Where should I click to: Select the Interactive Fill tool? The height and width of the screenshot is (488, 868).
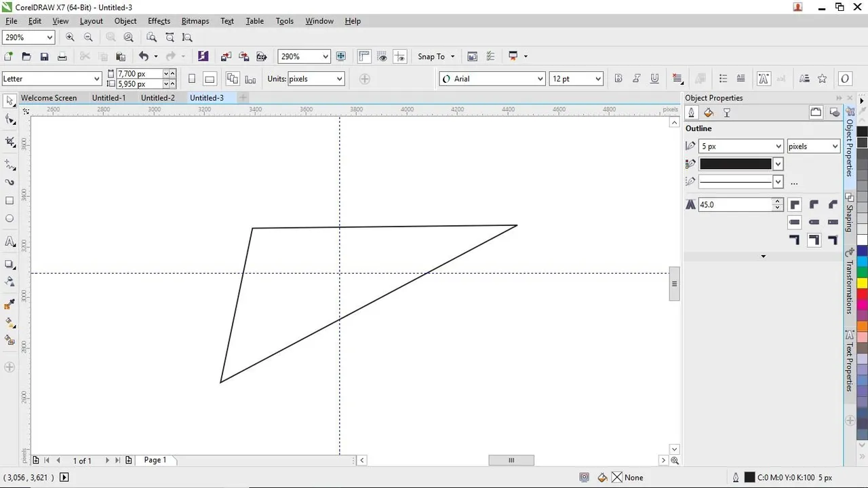click(9, 322)
